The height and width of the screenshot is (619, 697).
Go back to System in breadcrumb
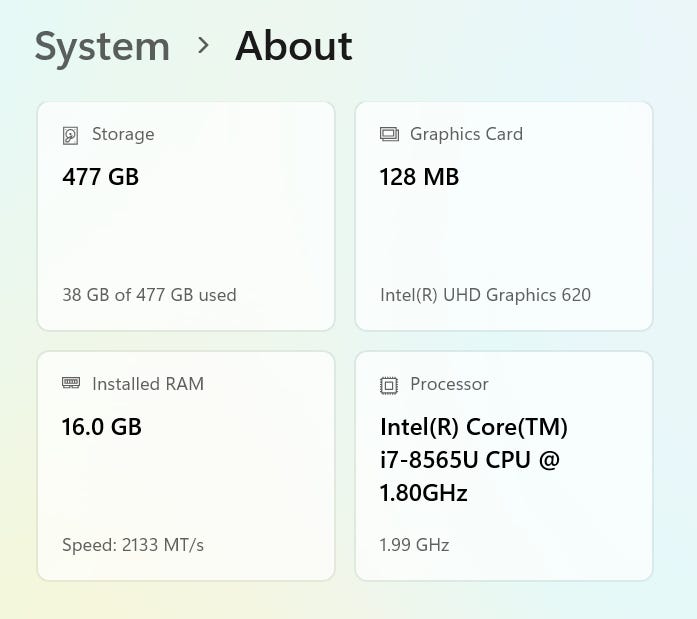(102, 47)
